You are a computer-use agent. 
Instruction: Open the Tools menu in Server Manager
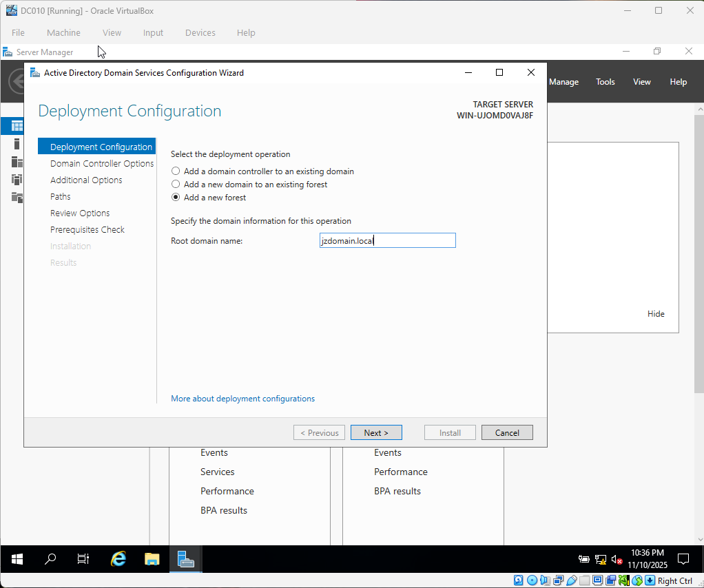coord(605,81)
